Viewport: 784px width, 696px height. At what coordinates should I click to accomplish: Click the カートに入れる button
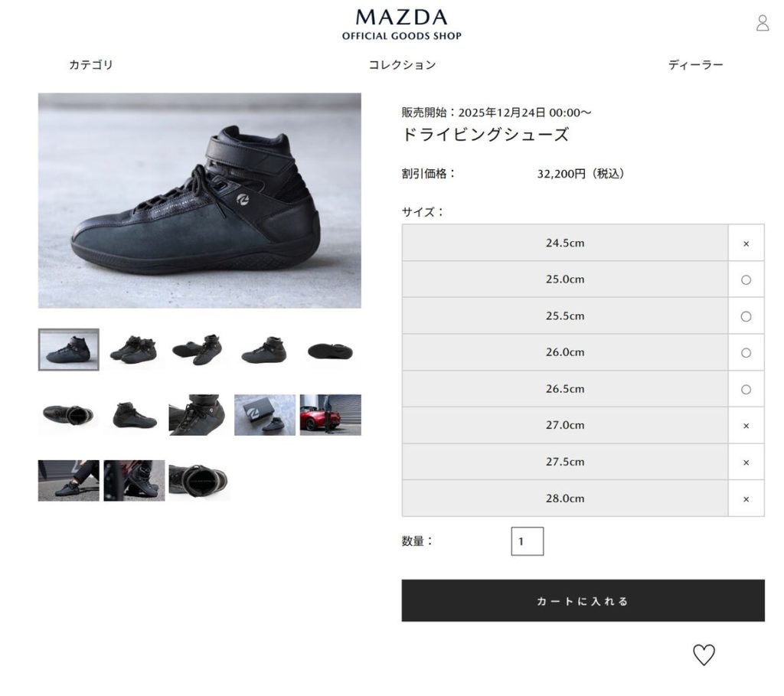[583, 600]
